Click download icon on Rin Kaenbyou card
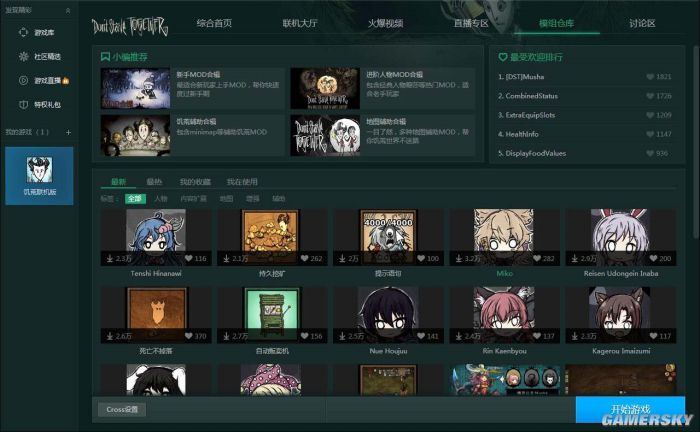 [x=458, y=336]
